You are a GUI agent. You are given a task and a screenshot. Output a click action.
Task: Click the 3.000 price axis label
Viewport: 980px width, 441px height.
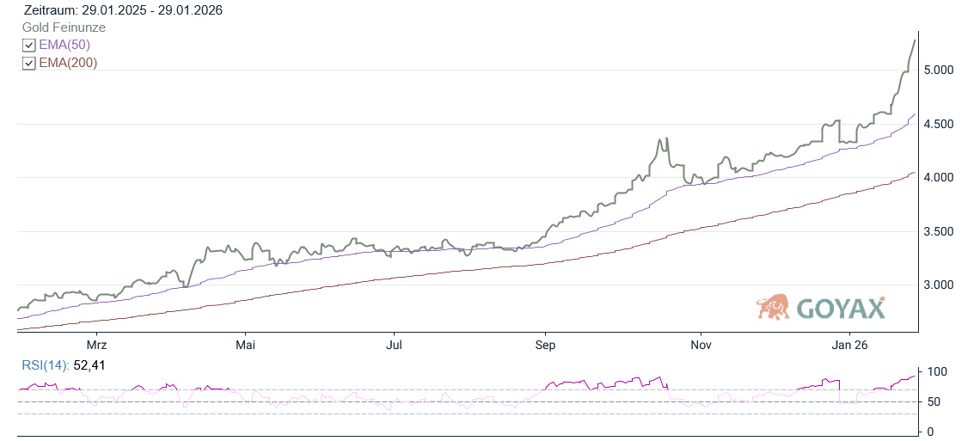tap(942, 285)
